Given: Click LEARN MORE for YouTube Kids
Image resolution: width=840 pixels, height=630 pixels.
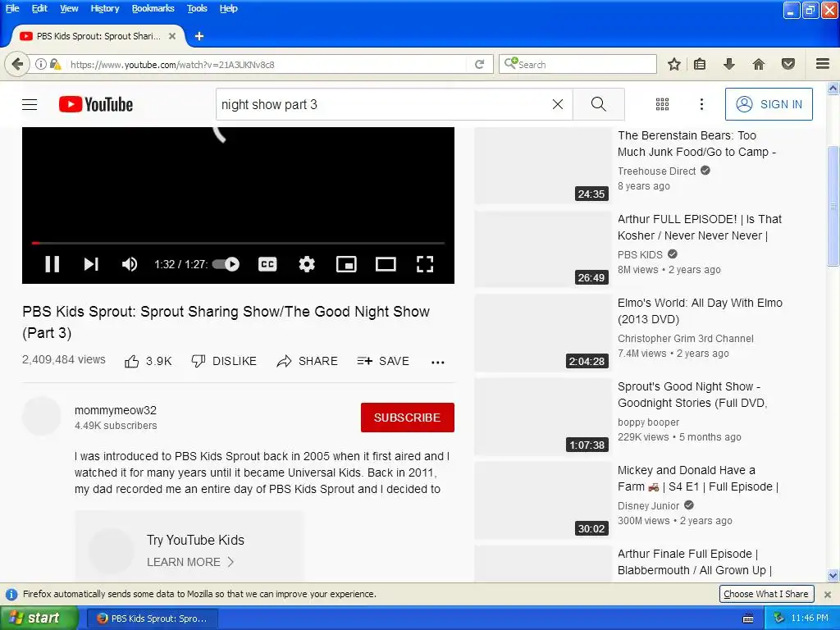Looking at the screenshot, I should (190, 562).
